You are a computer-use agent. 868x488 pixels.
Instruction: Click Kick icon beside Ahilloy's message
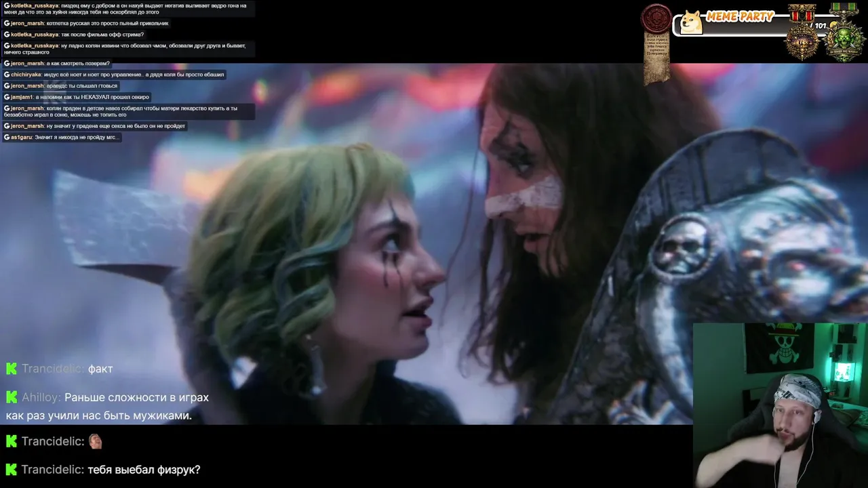point(11,397)
